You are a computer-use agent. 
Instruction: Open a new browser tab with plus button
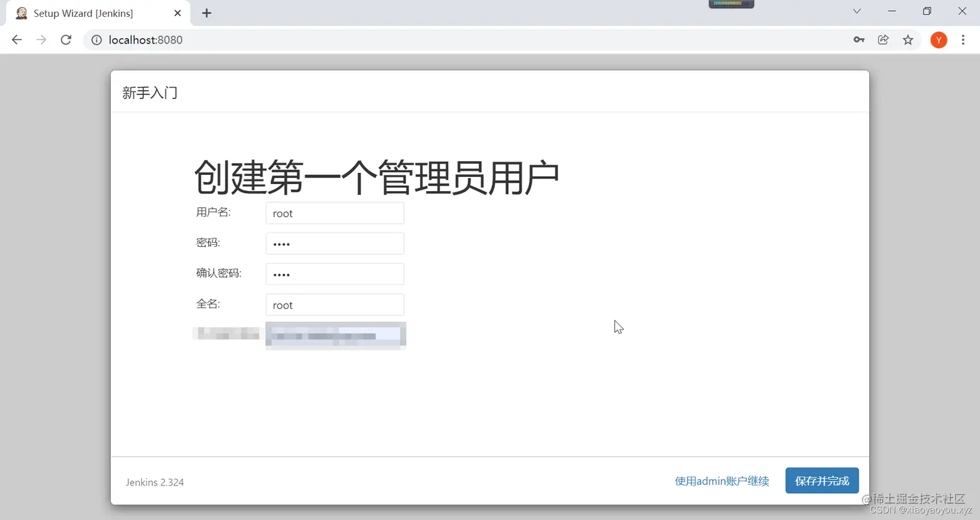pyautogui.click(x=206, y=13)
